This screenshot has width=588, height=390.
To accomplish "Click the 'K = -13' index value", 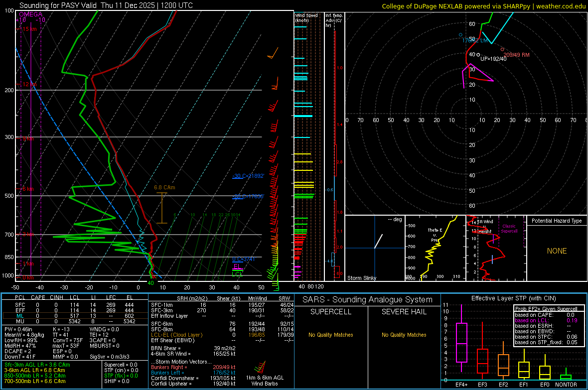I will pyautogui.click(x=61, y=329).
